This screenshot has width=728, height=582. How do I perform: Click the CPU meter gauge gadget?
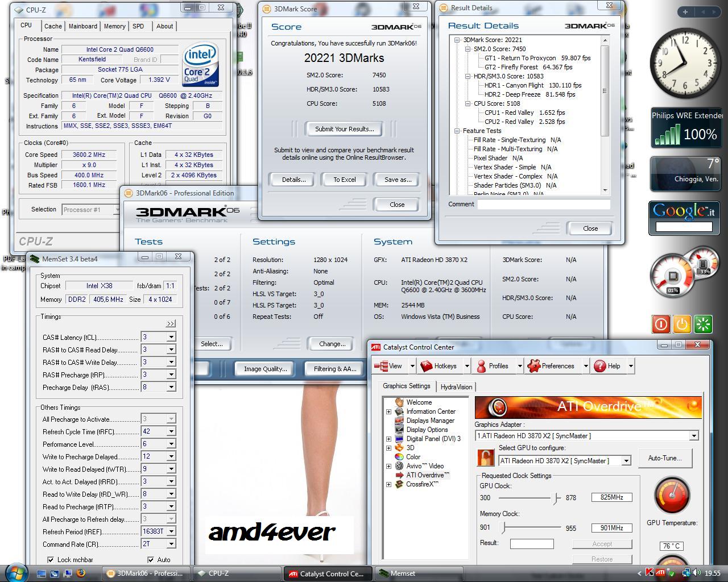coord(673,277)
